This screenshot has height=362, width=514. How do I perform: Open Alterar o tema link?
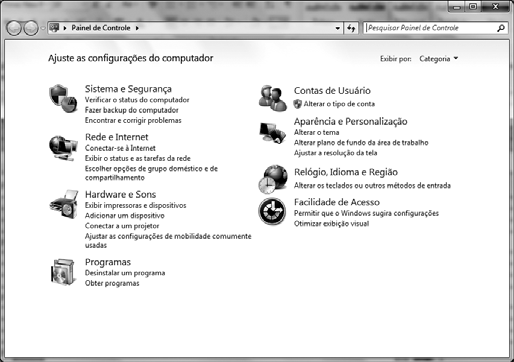(316, 132)
